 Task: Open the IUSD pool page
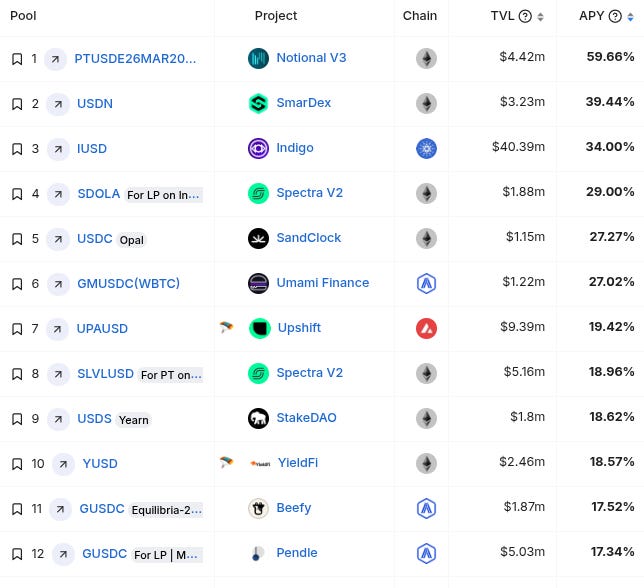pos(92,149)
